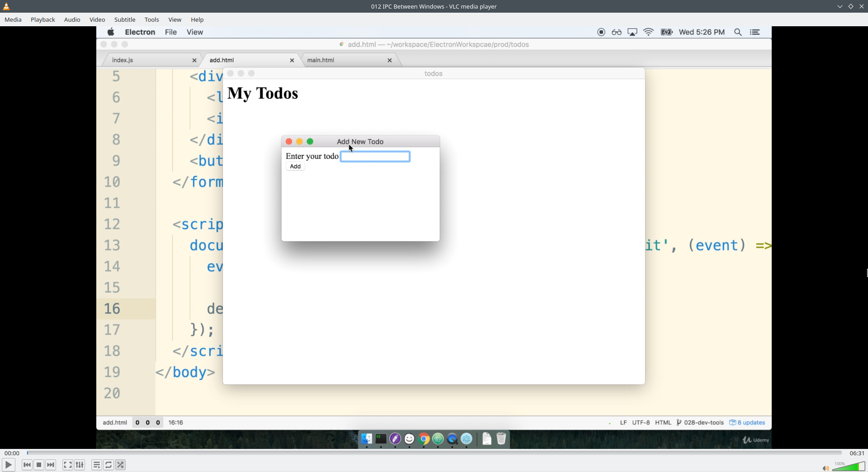The width and height of the screenshot is (868, 472).
Task: Open QuickTime Player from the dock
Action: [x=453, y=439]
